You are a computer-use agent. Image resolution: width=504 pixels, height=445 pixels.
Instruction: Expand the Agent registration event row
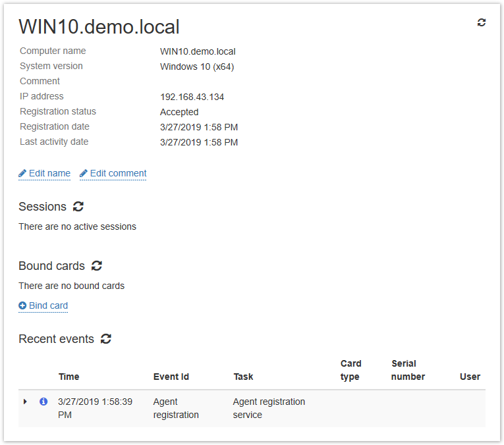coord(26,402)
